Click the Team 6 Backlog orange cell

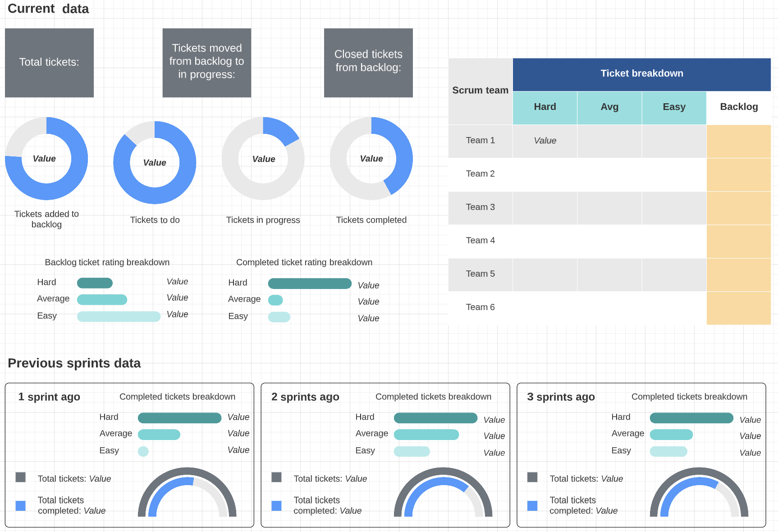tap(739, 308)
